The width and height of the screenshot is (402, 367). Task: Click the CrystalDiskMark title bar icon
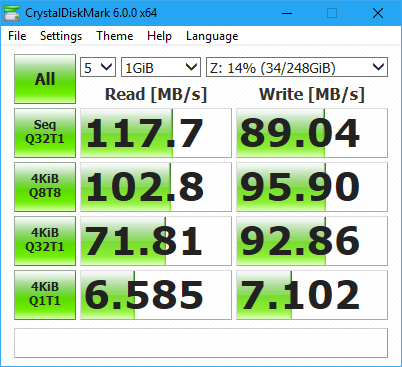click(x=12, y=13)
